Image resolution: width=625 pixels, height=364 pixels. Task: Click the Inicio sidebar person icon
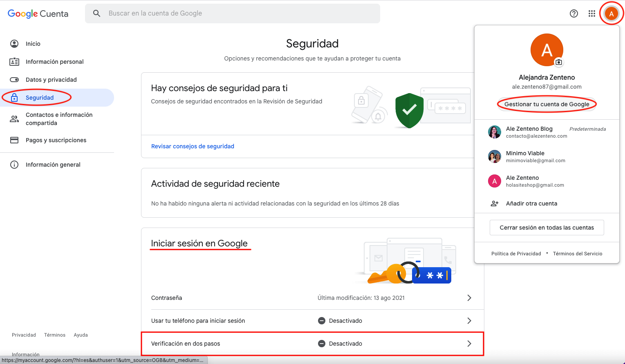[14, 44]
